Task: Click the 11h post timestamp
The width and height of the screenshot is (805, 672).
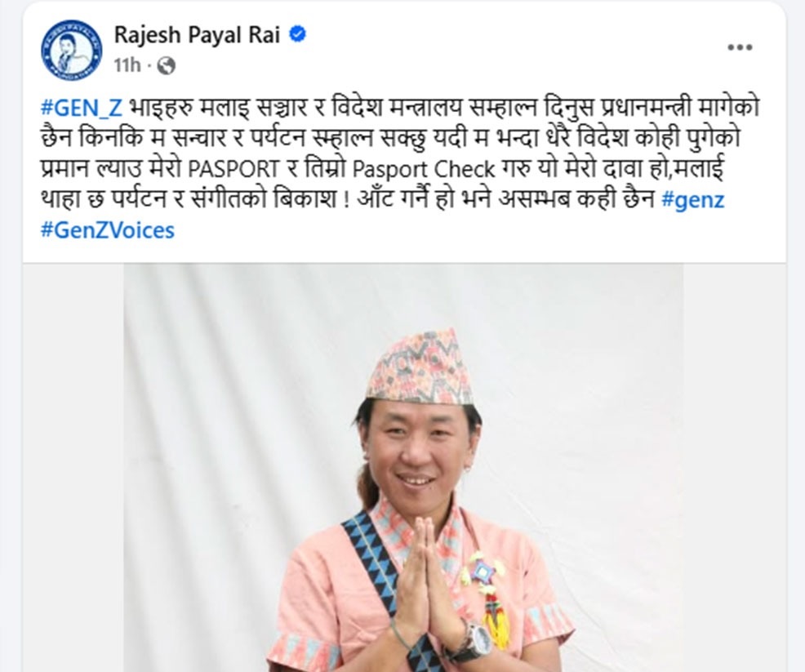Action: pos(127,65)
